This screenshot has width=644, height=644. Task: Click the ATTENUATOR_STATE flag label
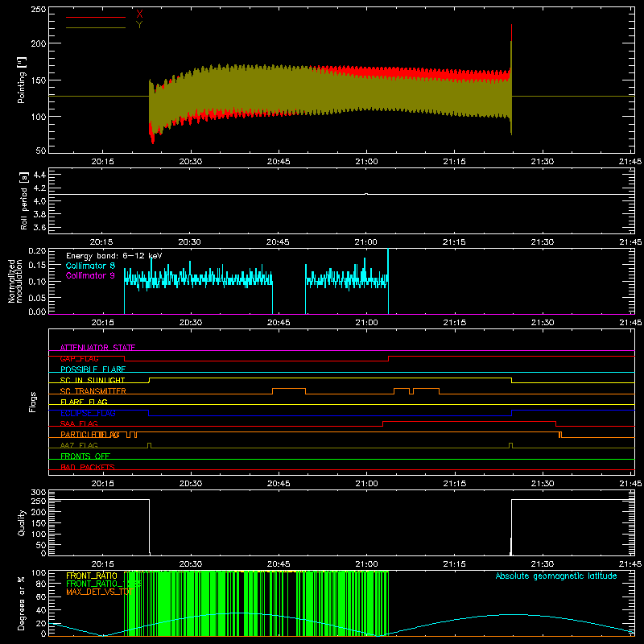pyautogui.click(x=97, y=348)
